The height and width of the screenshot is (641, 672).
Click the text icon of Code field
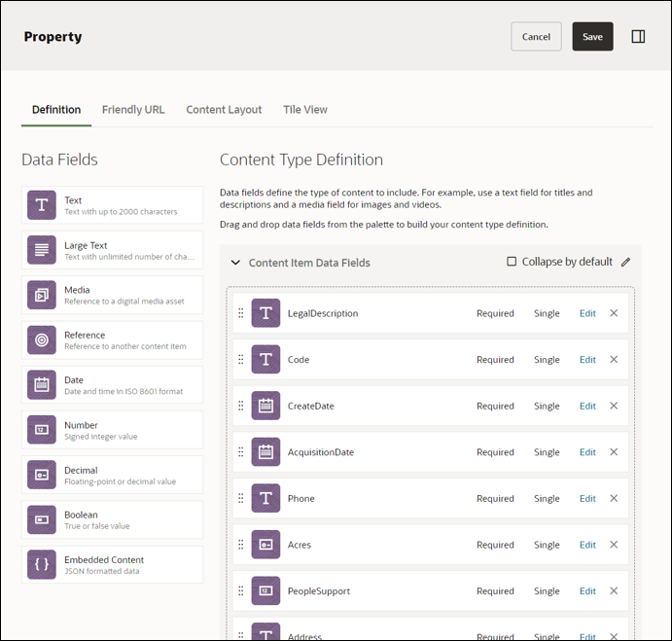pos(265,359)
